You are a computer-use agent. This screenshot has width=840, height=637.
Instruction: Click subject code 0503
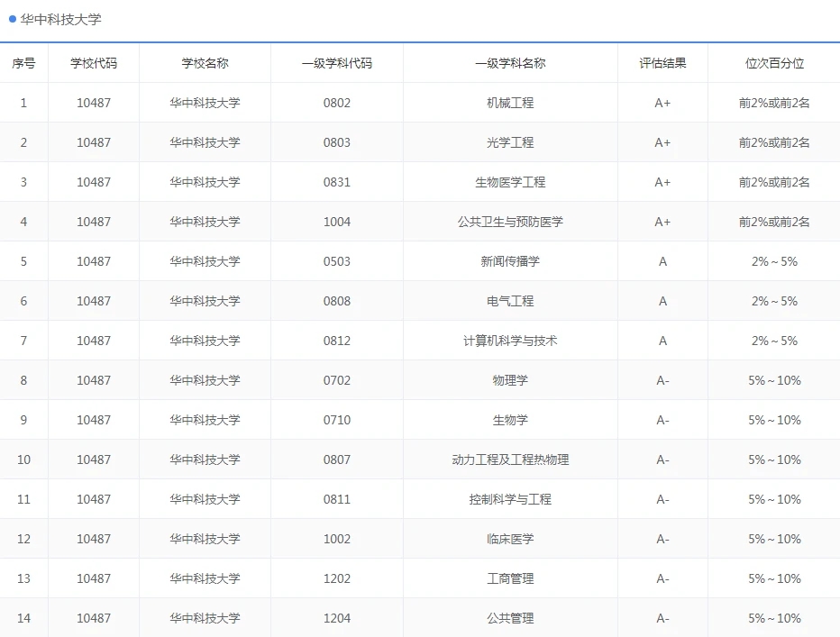(337, 261)
